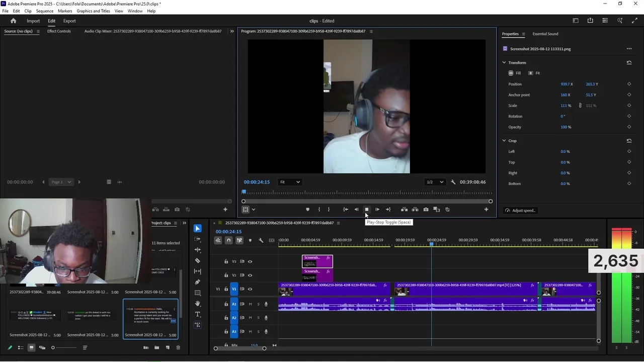This screenshot has height=362, width=644.
Task: Collapse the Transform section
Action: click(504, 63)
